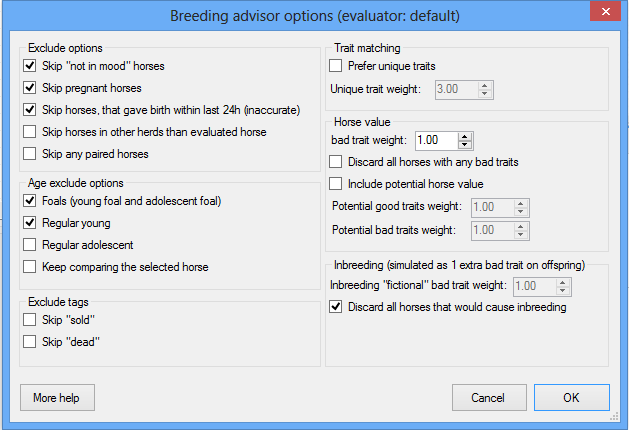The width and height of the screenshot is (629, 430).
Task: Confirm options with OK button
Action: point(571,398)
